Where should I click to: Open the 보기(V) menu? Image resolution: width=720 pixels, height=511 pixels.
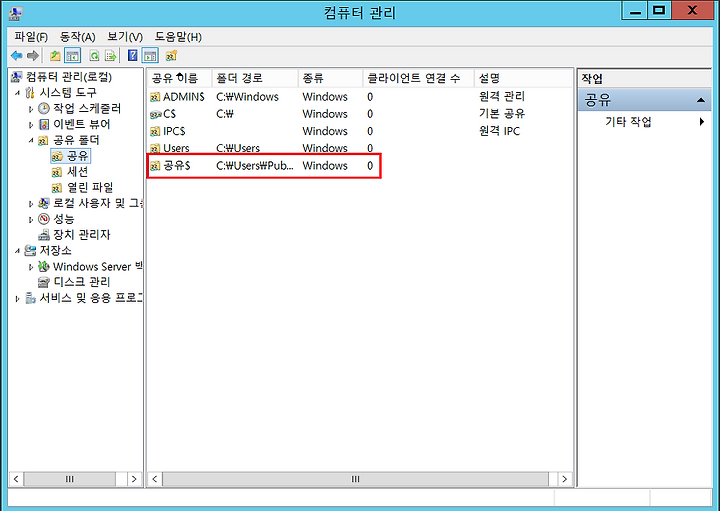click(x=125, y=37)
